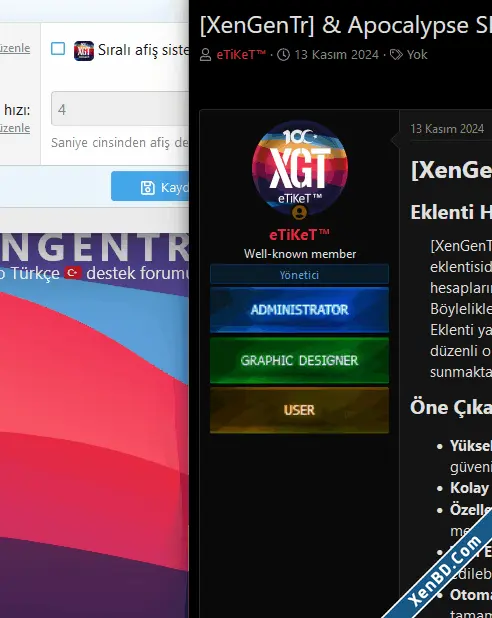492x618 pixels.
Task: Open the 13 Kasım 2024 thread date
Action: click(x=336, y=54)
